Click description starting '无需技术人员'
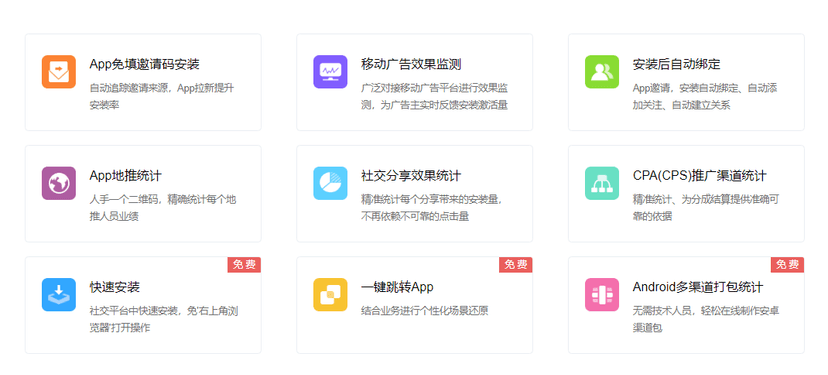The width and height of the screenshot is (828, 375). pyautogui.click(x=706, y=320)
